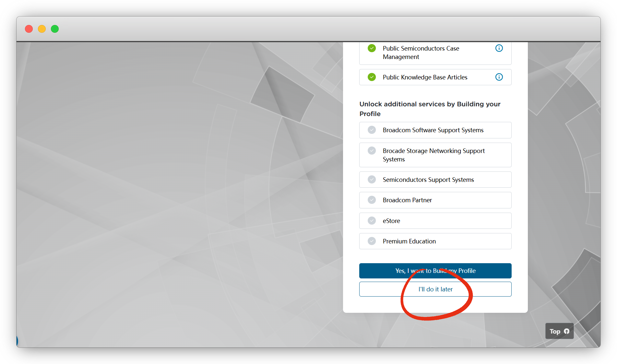Select Broadcom Software Support Systems checkbox
The height and width of the screenshot is (364, 617).
tap(372, 130)
